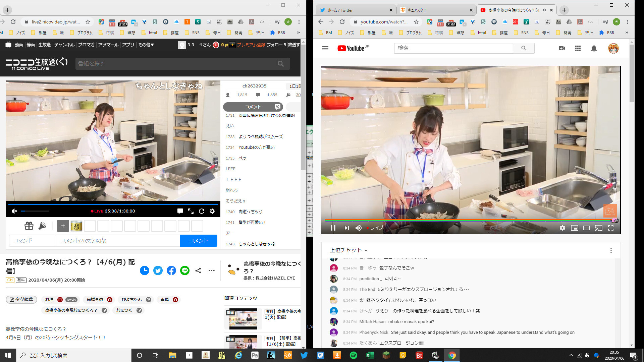This screenshot has height=362, width=644.
Task: Toggle YouTube miniplayer mode
Action: 575,228
